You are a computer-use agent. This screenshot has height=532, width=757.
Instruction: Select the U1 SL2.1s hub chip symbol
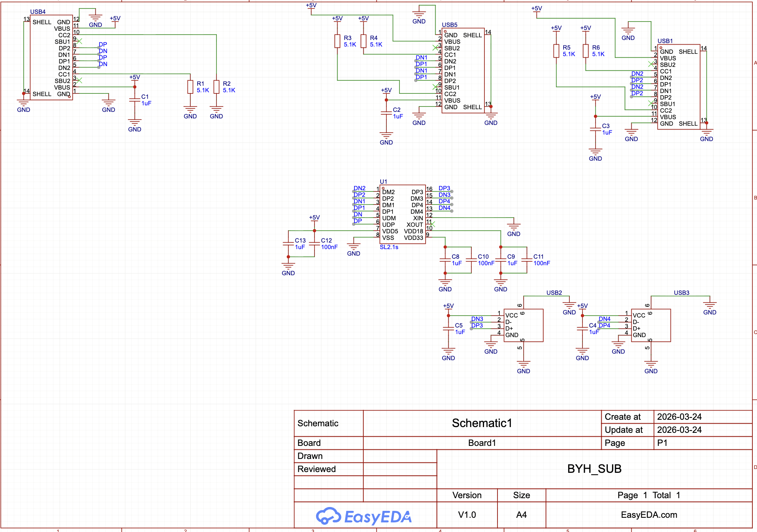pyautogui.click(x=403, y=214)
